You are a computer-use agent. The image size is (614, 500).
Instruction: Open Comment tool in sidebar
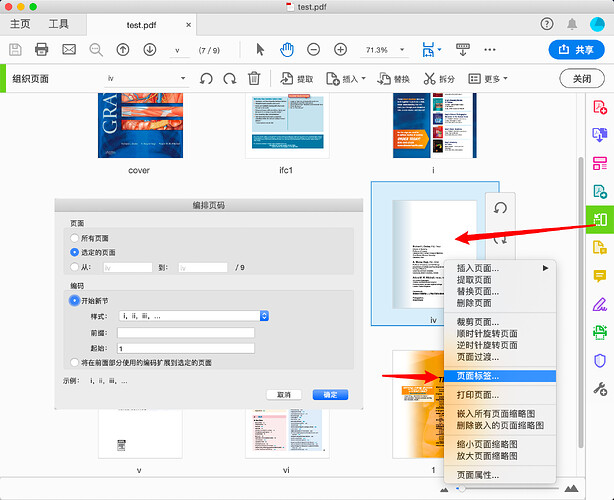click(x=600, y=276)
